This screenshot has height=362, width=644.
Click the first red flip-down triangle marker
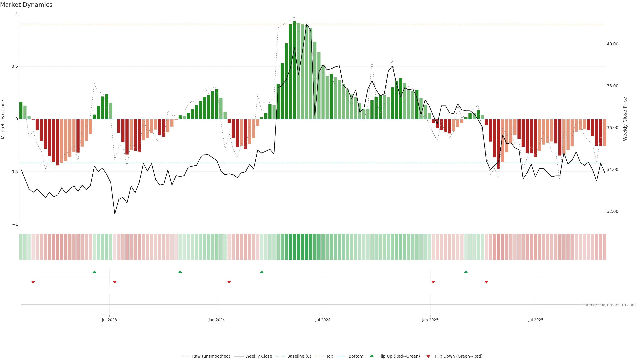point(33,282)
